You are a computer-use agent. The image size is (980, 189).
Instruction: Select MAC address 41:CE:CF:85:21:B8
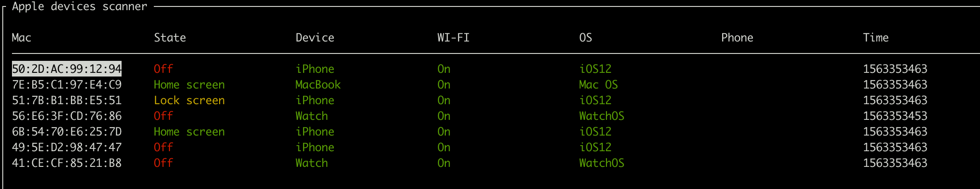click(x=67, y=163)
